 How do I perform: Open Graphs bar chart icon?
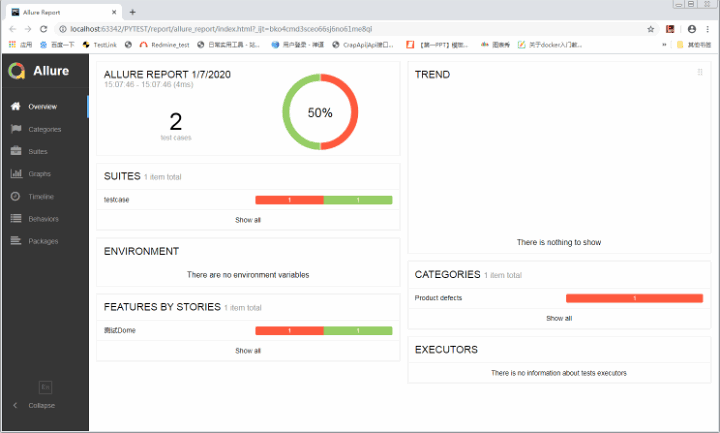[16, 174]
